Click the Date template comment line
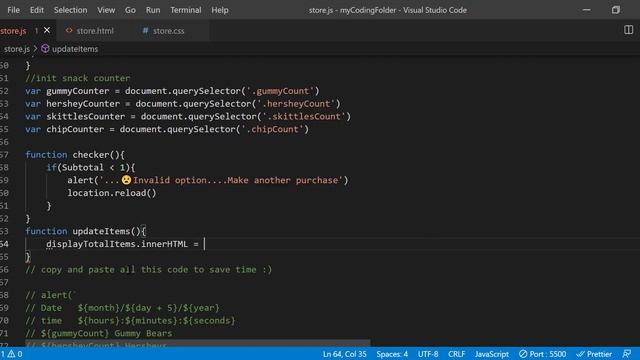The image size is (640, 360). [x=122, y=308]
